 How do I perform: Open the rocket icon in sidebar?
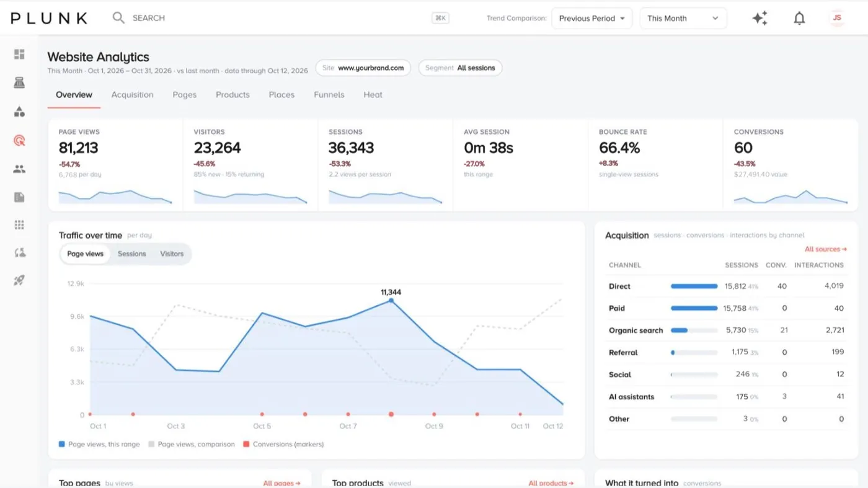pos(19,281)
